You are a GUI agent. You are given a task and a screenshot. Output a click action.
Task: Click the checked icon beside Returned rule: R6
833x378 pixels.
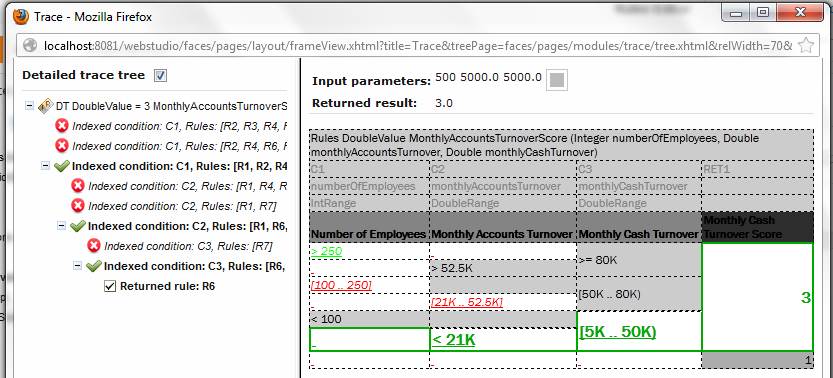[110, 286]
